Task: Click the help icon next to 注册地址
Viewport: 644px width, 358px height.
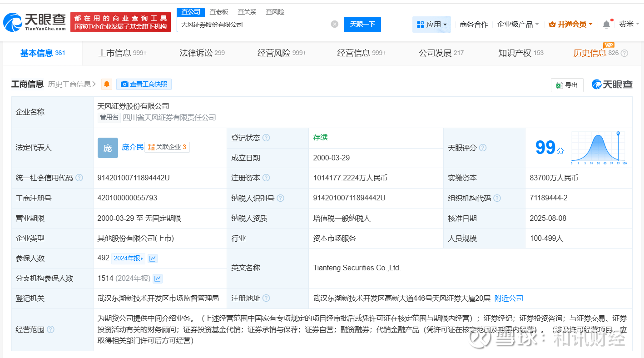Action: (266, 298)
